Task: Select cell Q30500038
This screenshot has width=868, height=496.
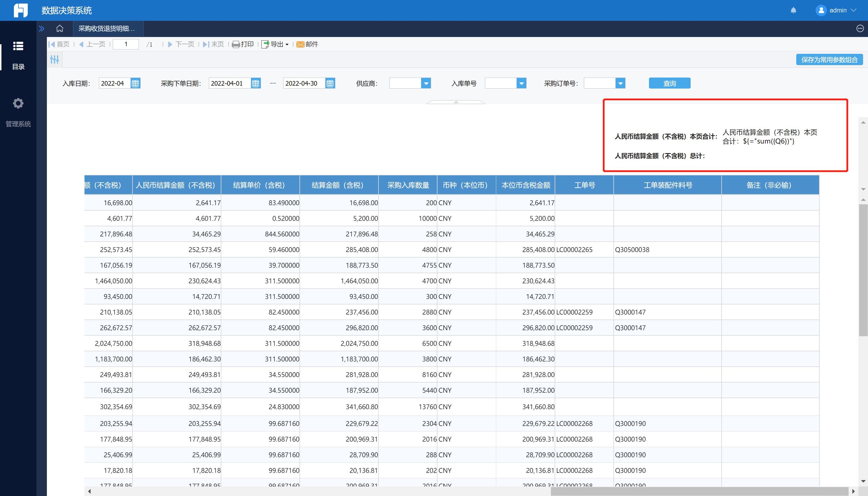Action: [x=668, y=250]
